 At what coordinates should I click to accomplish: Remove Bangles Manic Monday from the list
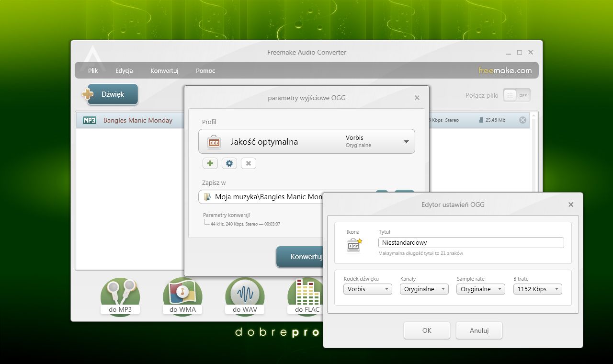pyautogui.click(x=522, y=120)
